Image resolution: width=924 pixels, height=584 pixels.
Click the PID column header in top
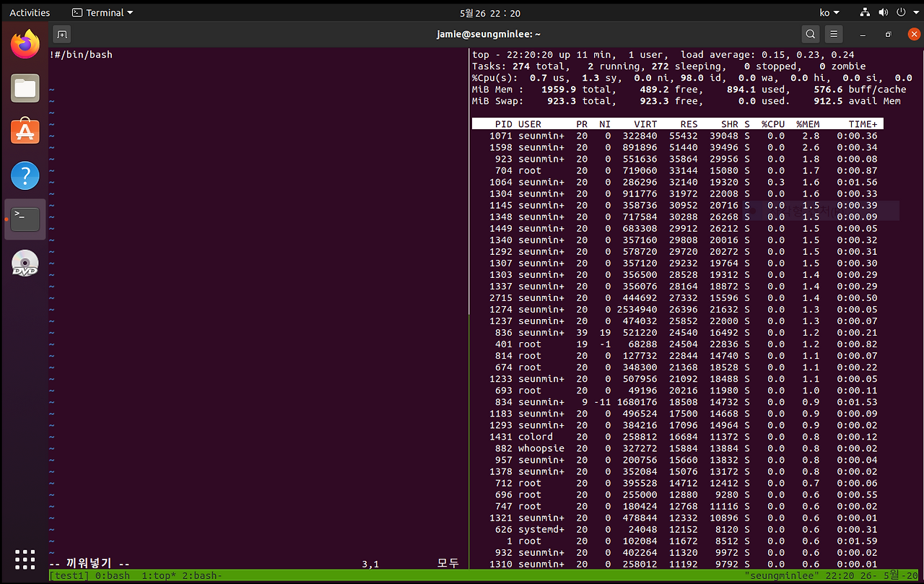point(504,124)
